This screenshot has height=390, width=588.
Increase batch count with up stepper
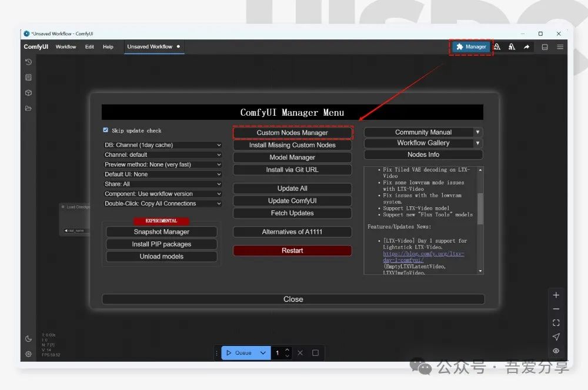(x=288, y=350)
